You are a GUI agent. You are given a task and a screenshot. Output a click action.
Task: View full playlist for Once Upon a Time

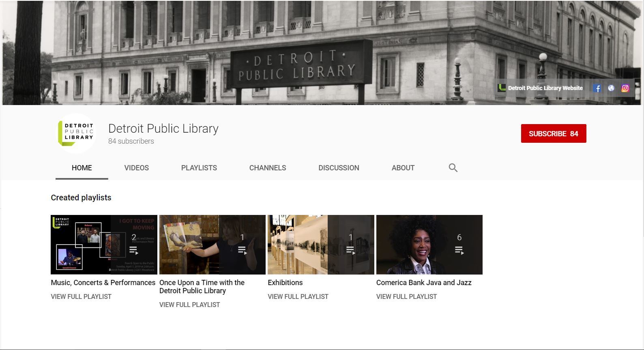189,305
